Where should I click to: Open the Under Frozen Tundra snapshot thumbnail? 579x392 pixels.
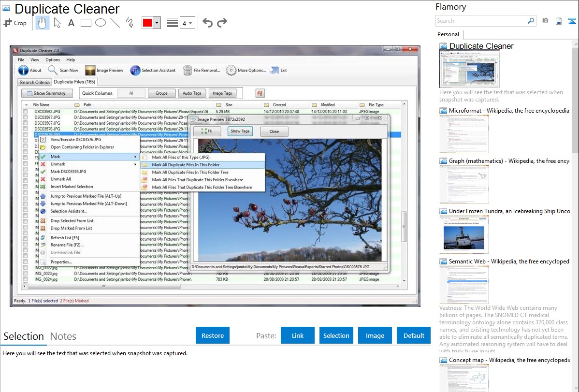[x=464, y=234]
